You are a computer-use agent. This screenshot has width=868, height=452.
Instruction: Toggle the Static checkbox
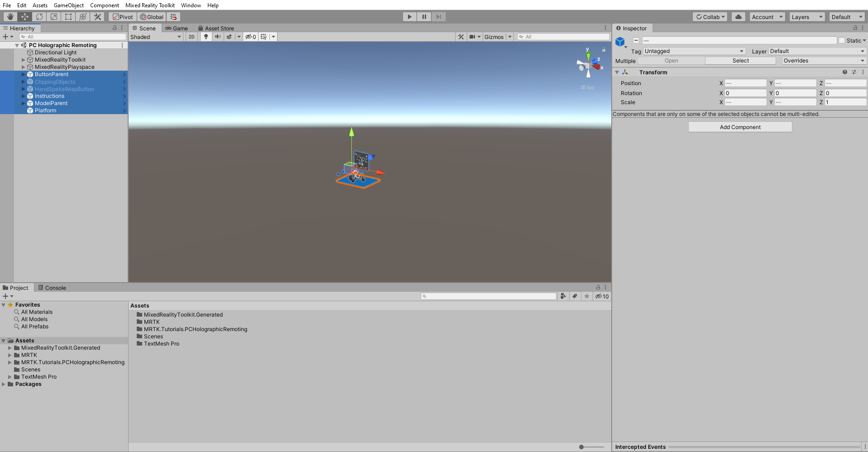(x=842, y=40)
